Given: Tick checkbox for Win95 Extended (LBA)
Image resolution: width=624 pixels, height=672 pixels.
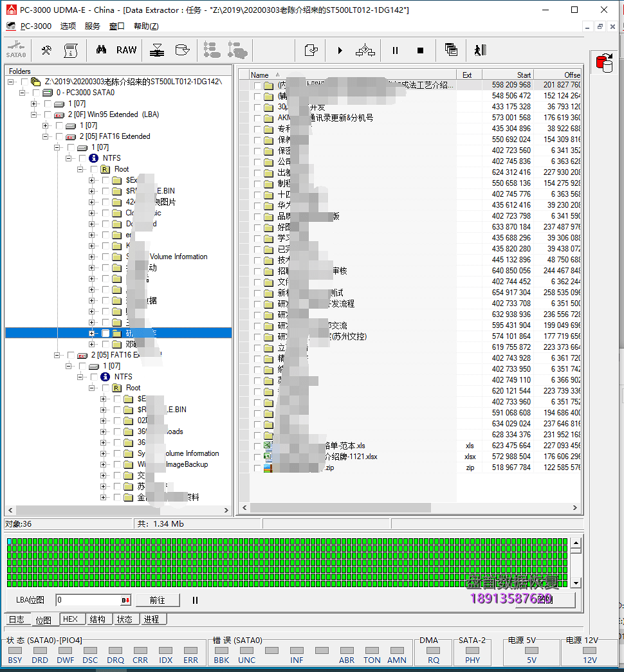Looking at the screenshot, I should coord(48,114).
